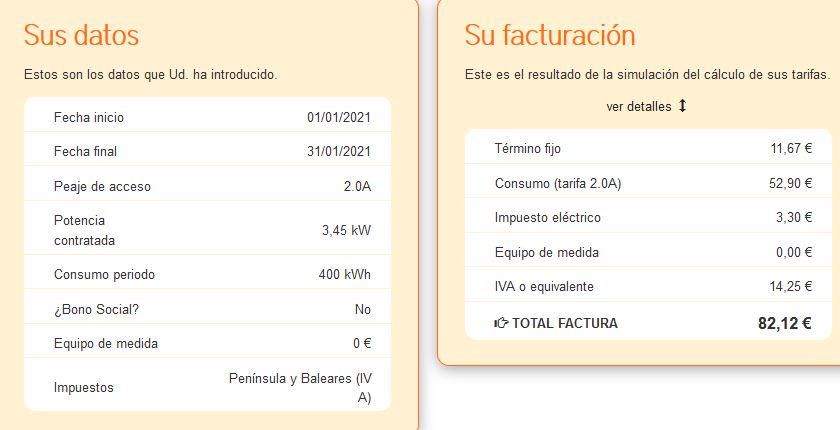Image resolution: width=840 pixels, height=430 pixels.
Task: Click the TOTAL FACTURA label
Action: (x=565, y=323)
